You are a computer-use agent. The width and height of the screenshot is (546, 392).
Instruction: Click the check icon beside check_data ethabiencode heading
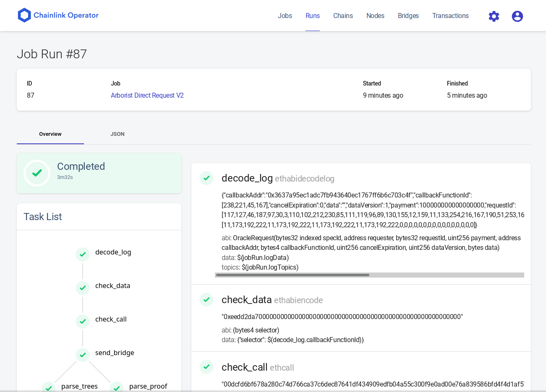coord(206,300)
